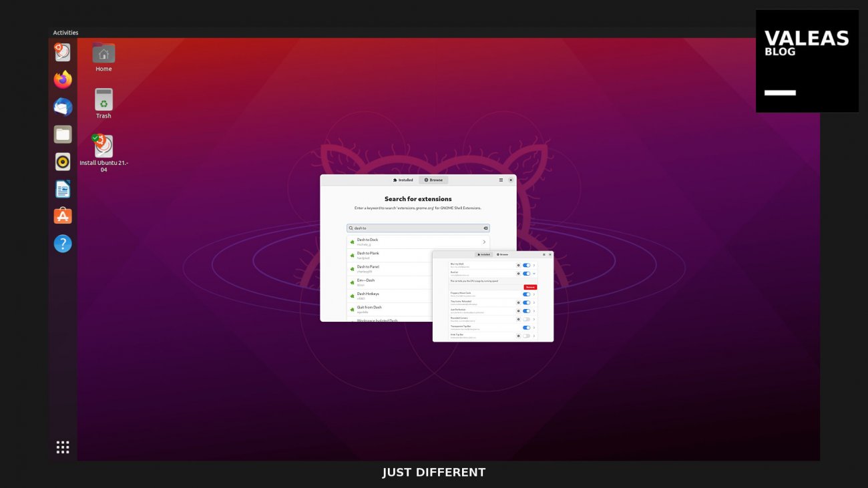The width and height of the screenshot is (868, 488).
Task: Clear the 'dash to' search text icon
Action: click(485, 228)
